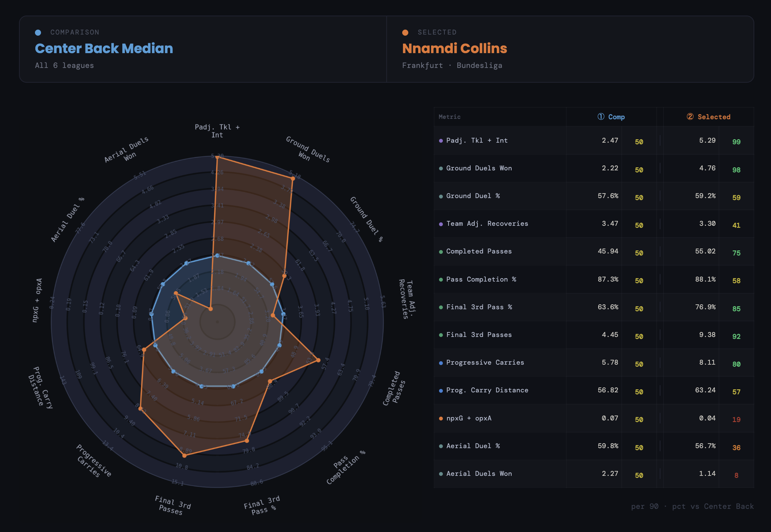The height and width of the screenshot is (532, 771).
Task: Click the Nnamdi Collins player name
Action: click(454, 49)
